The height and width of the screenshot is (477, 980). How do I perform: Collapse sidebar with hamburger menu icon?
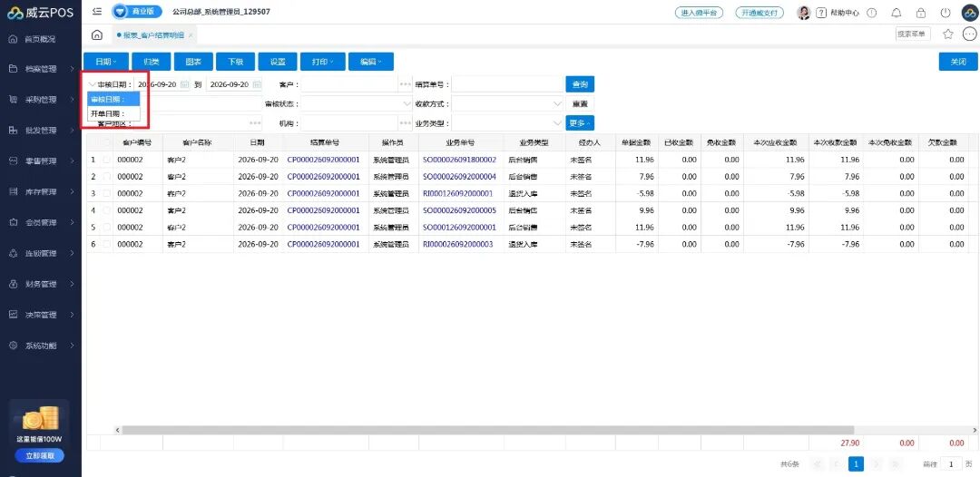[96, 12]
